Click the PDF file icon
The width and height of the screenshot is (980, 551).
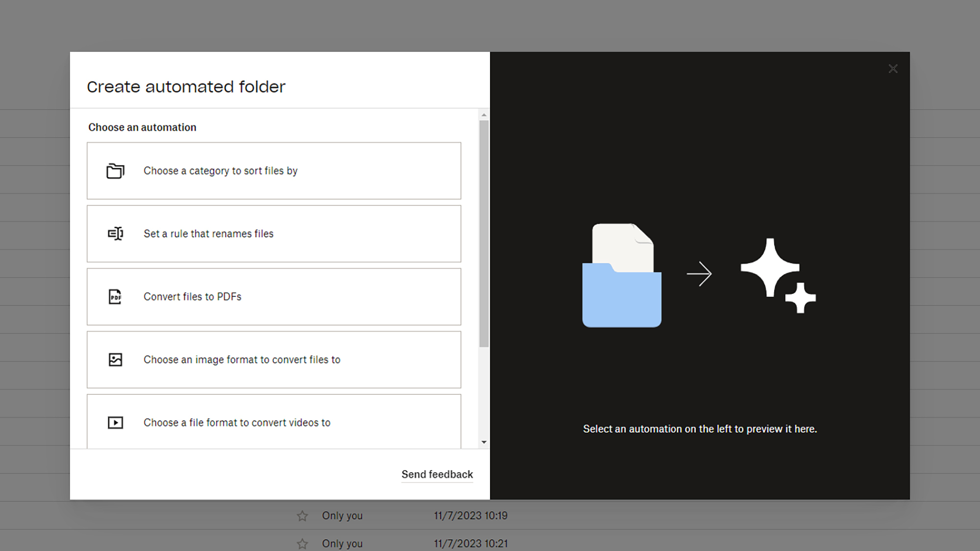(115, 297)
